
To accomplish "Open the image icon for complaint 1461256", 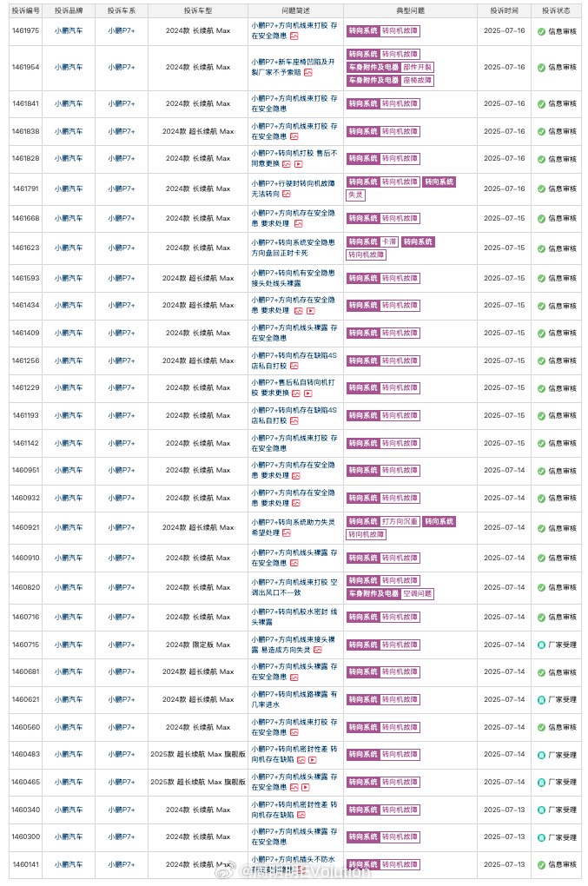I will point(294,367).
